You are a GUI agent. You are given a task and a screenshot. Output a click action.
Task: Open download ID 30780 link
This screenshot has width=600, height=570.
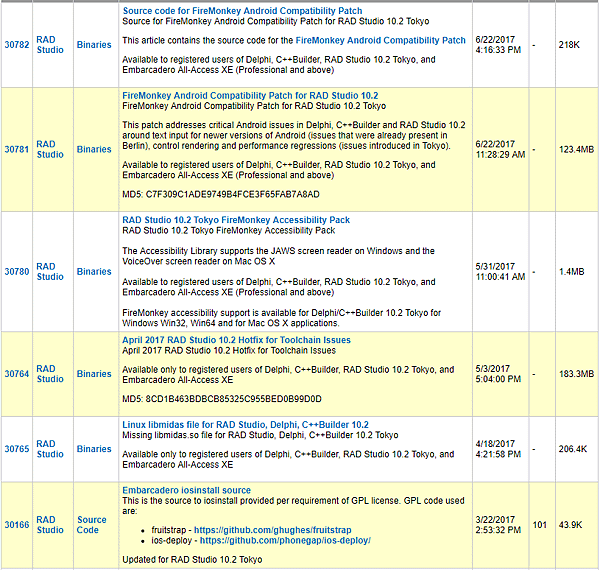coord(17,272)
